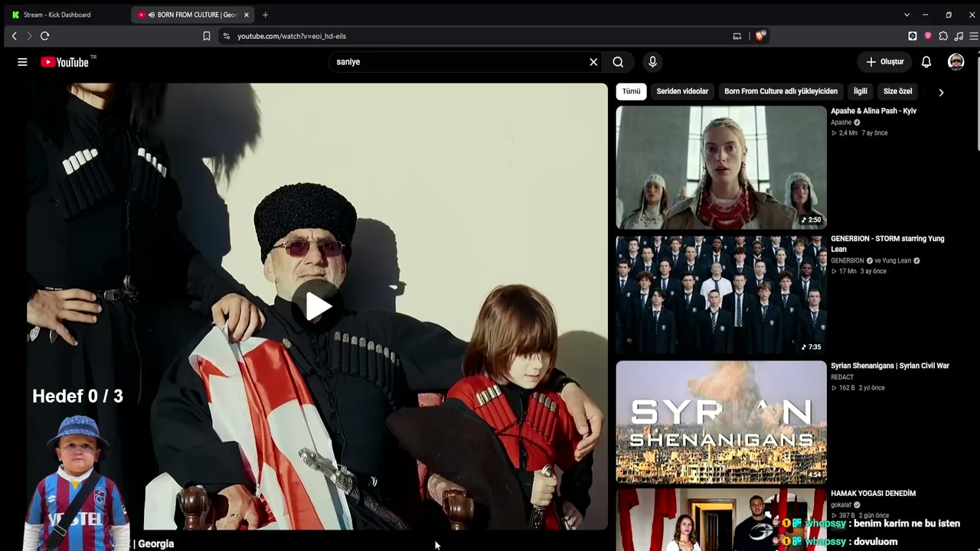Image resolution: width=980 pixels, height=551 pixels.
Task: Open the tab search dropdown arrow
Action: (906, 15)
